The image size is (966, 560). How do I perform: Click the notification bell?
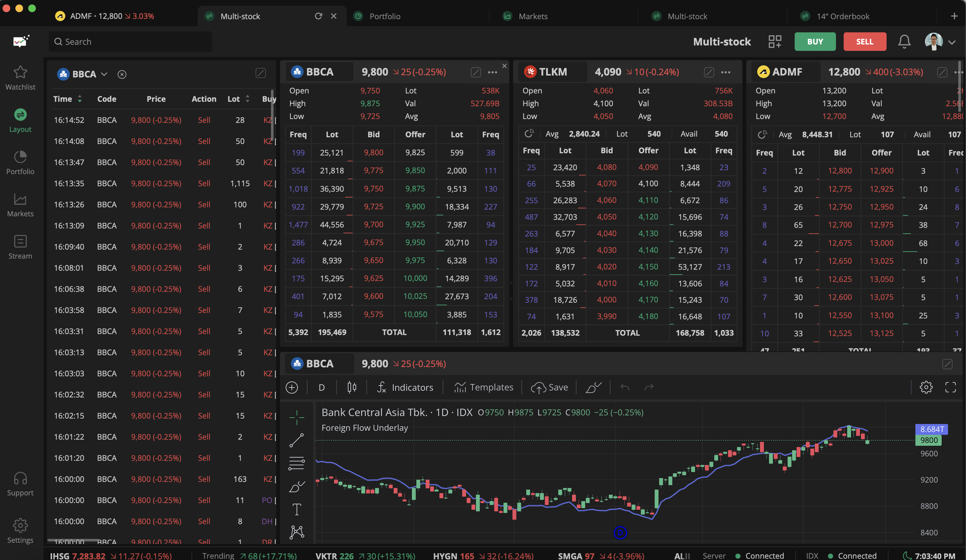point(904,41)
